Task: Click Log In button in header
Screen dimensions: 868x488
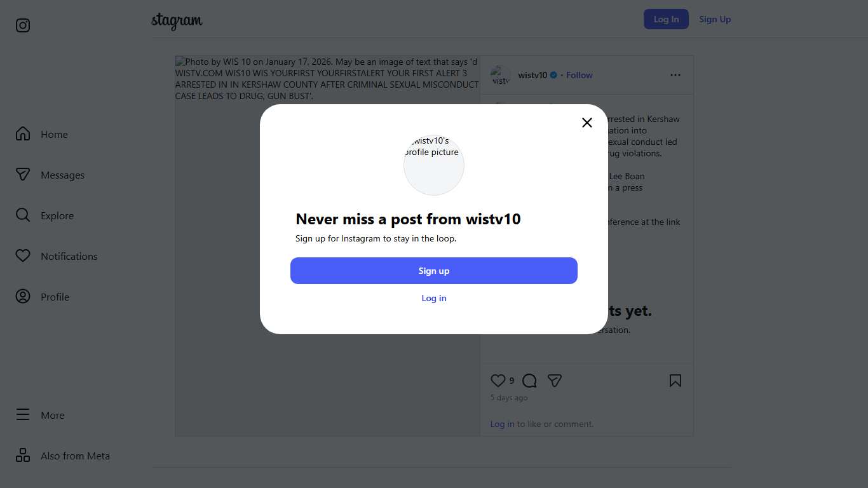Action: 666,19
